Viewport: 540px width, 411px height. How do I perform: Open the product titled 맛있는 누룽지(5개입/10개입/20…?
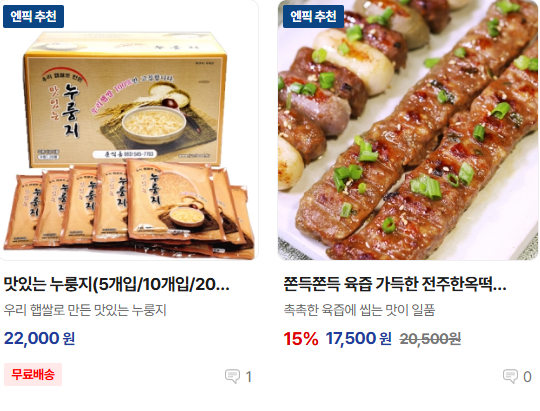116,284
